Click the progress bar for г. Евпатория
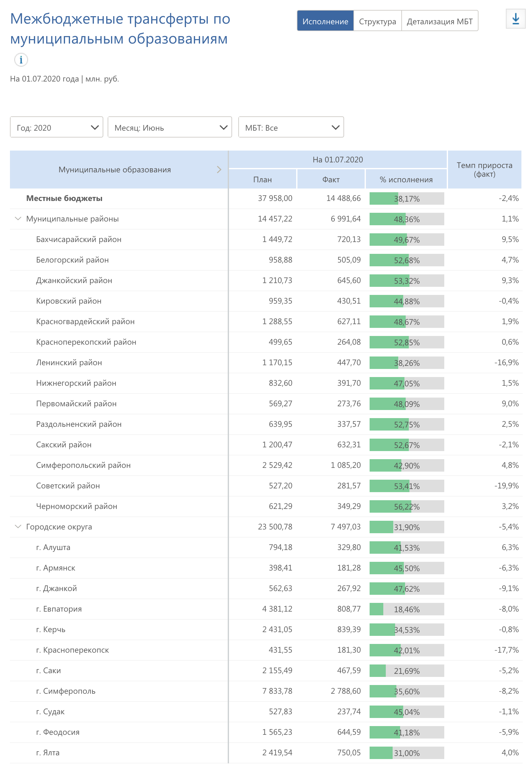The width and height of the screenshot is (532, 769). (407, 609)
